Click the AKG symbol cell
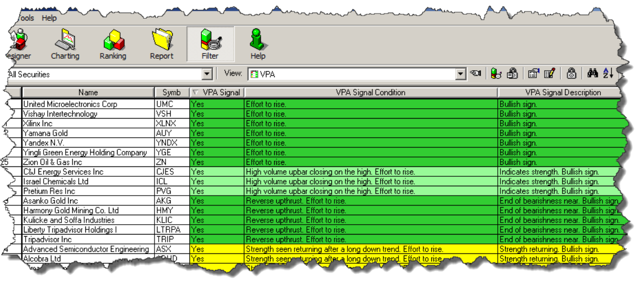Viewport: 644px width, 285px height. pos(172,201)
